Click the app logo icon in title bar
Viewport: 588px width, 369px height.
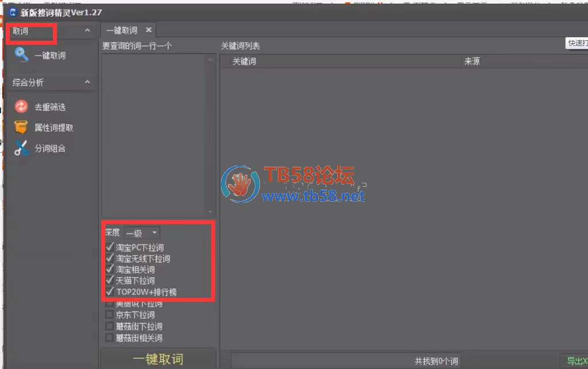point(12,12)
